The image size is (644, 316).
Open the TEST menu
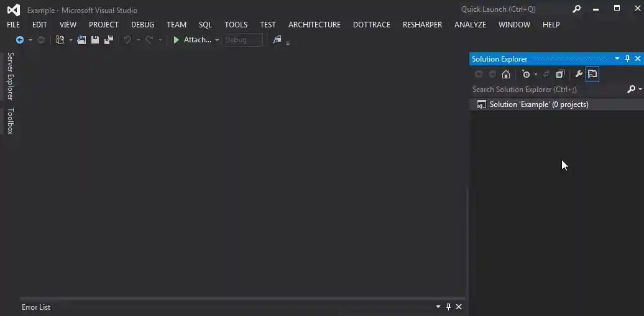pyautogui.click(x=268, y=25)
